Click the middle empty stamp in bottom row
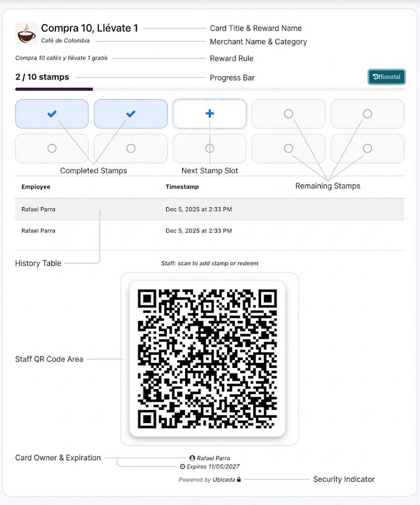 coord(210,148)
